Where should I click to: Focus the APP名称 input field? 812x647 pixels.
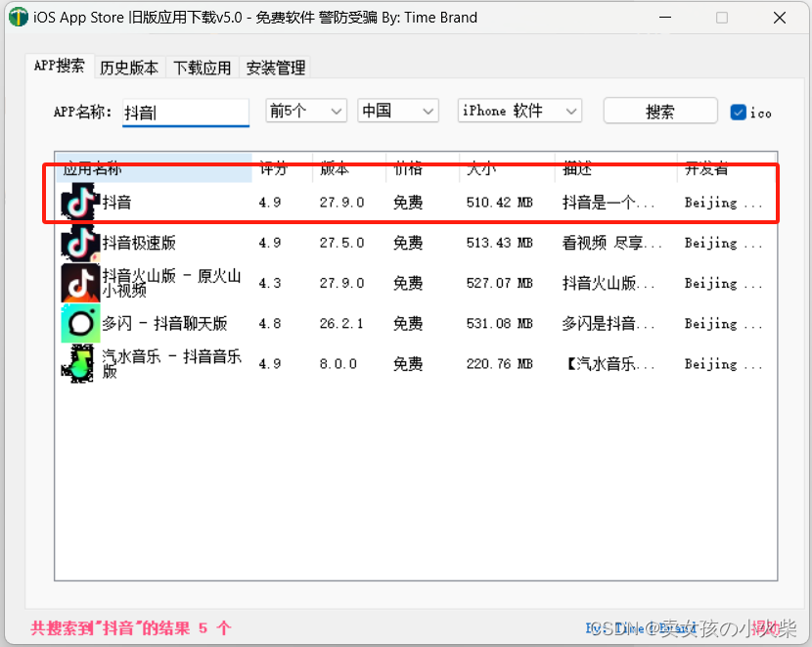[186, 112]
